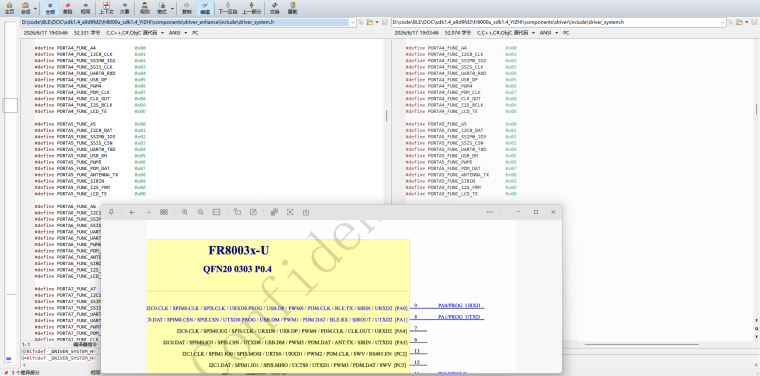The width and height of the screenshot is (760, 376).
Task: Click the PA0/PROG_URXD pin label
Action: tap(459, 306)
